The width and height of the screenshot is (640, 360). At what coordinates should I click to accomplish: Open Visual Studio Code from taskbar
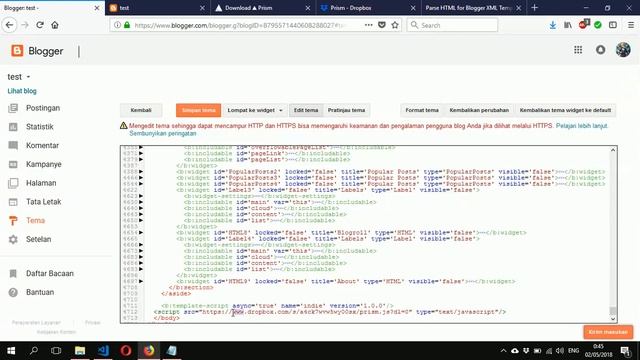[x=103, y=351]
